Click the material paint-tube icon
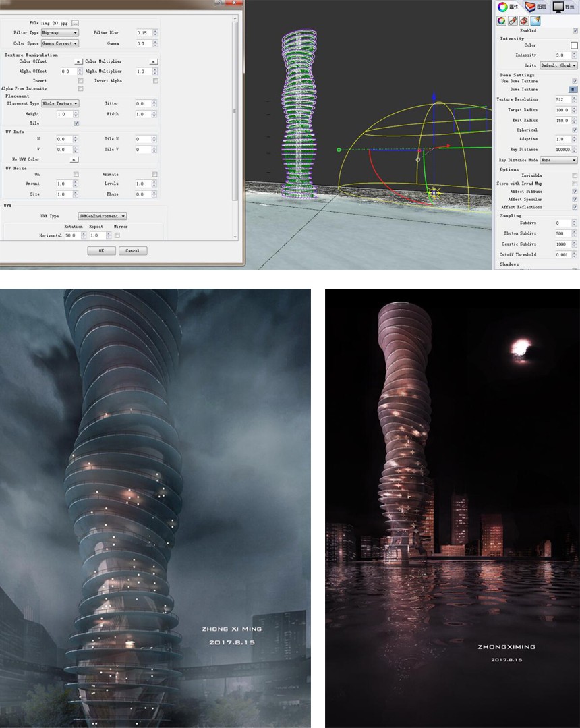Viewport: 580px width, 728px height. pyautogui.click(x=513, y=20)
